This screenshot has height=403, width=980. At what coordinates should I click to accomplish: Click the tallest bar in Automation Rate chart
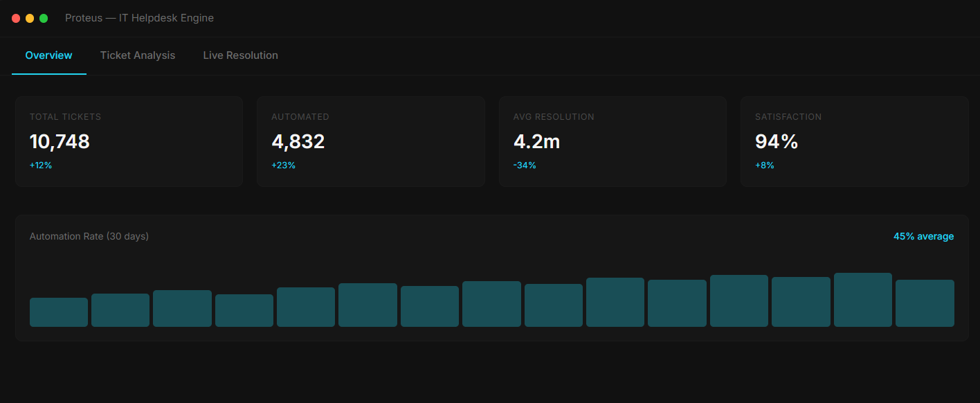click(862, 300)
